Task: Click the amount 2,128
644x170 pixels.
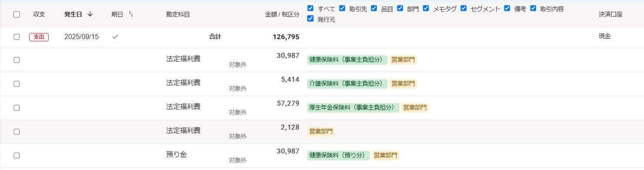Action: click(290, 127)
